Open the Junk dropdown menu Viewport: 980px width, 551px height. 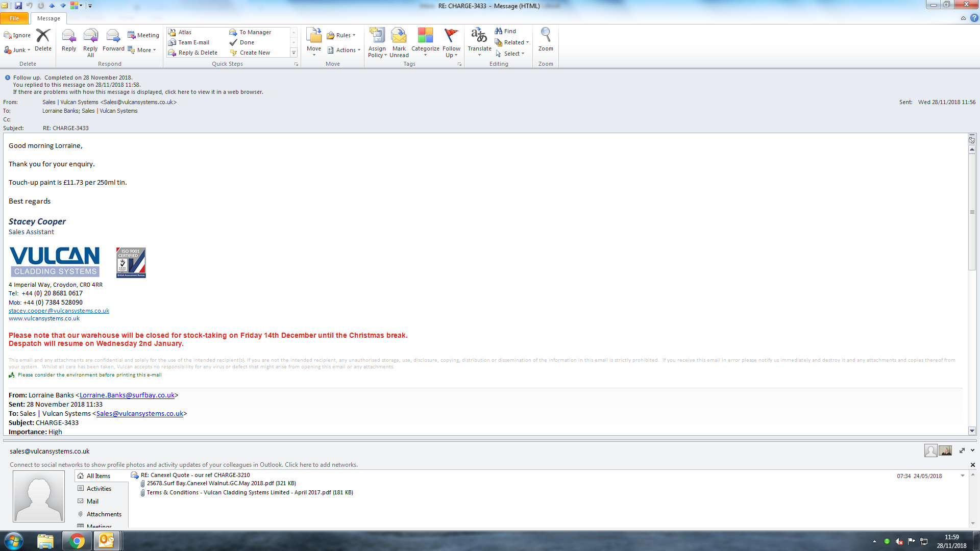(19, 50)
